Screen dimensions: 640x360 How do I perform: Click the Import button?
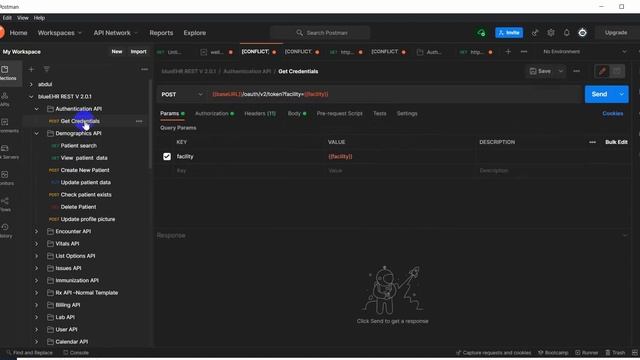[138, 52]
